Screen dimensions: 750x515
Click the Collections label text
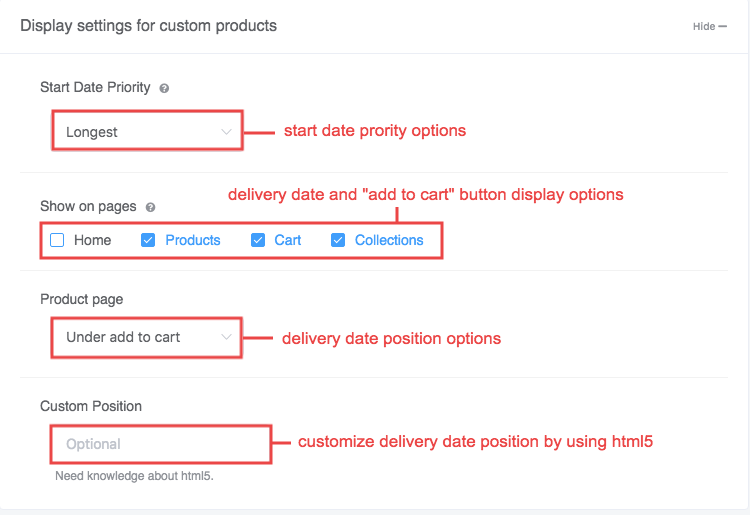(x=389, y=240)
